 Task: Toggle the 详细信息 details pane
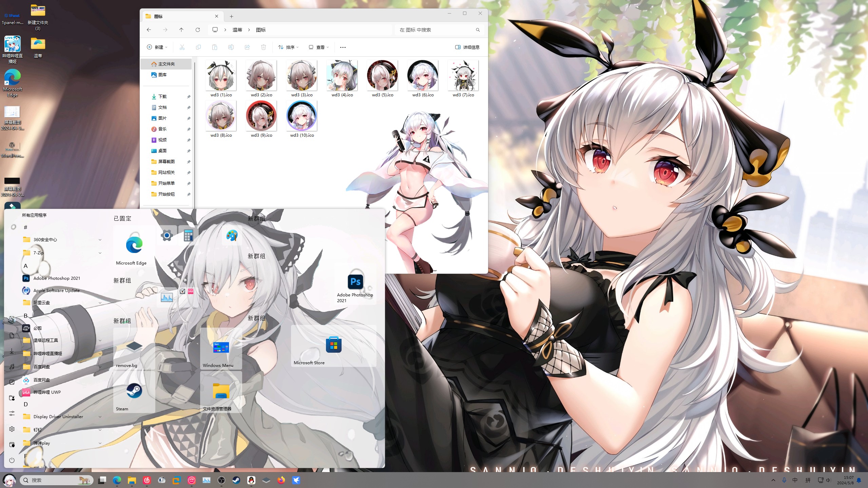[467, 47]
